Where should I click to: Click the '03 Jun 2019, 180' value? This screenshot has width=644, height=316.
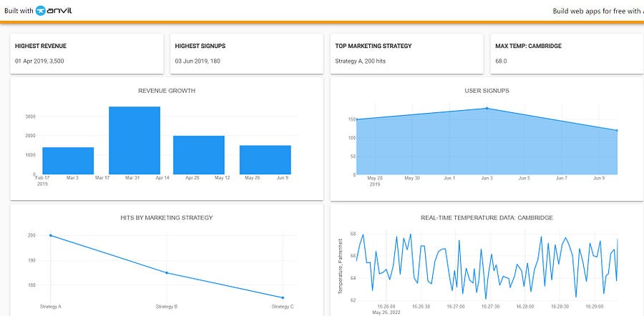coord(197,61)
